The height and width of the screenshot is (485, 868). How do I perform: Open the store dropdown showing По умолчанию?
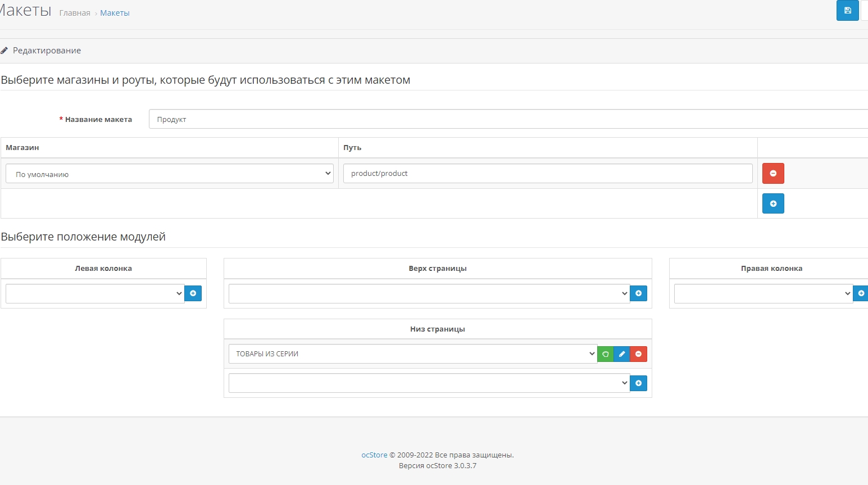point(169,174)
